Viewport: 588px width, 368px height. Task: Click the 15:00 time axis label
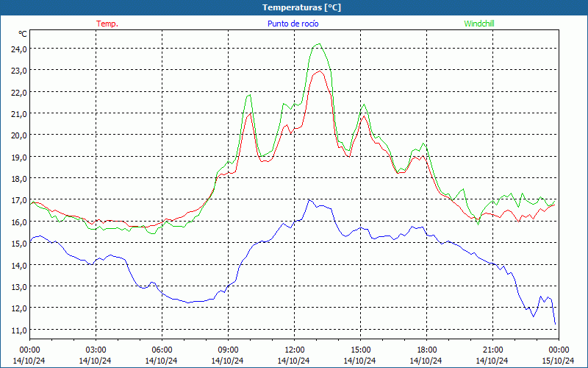(x=360, y=350)
